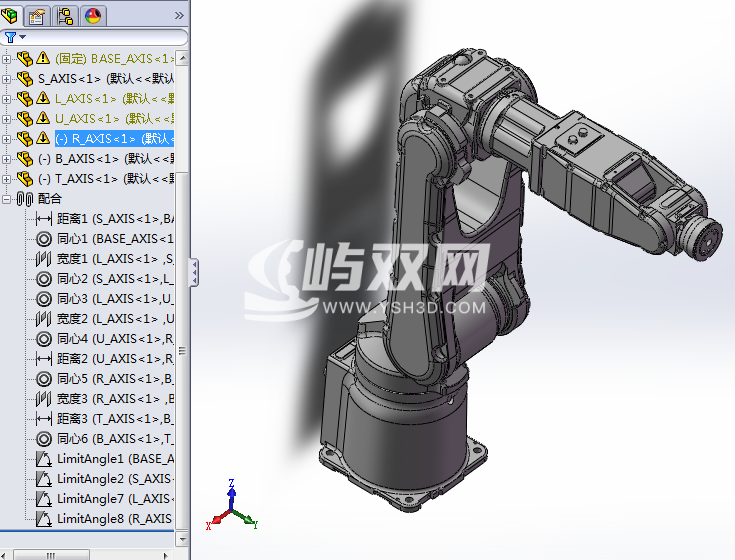This screenshot has width=735, height=560.
Task: Select mate LimitAngle7 (L_AXIS label
Action: 115,499
